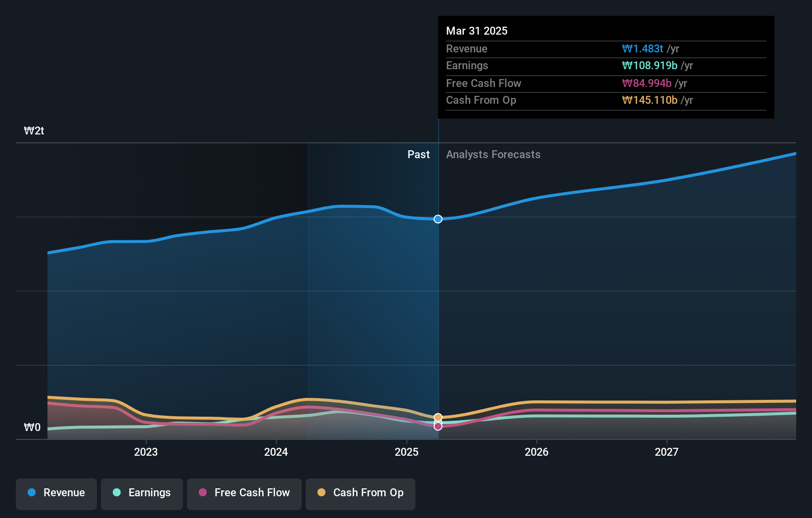Click the Past label
The width and height of the screenshot is (812, 518).
tap(418, 154)
